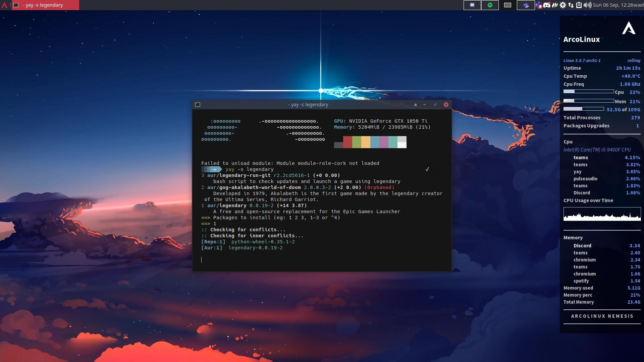This screenshot has width=644, height=362.
Task: Click the purple color block in neofetch output
Action: click(384, 142)
